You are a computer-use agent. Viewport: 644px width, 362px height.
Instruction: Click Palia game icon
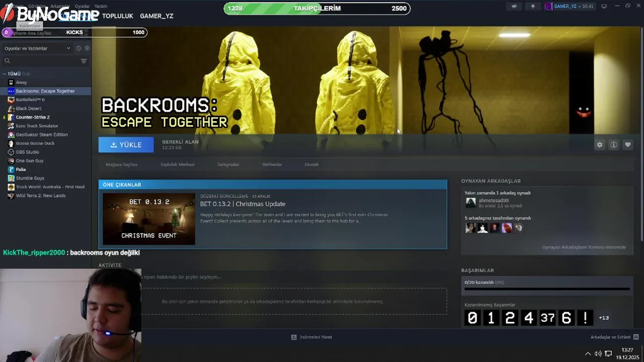[11, 169]
